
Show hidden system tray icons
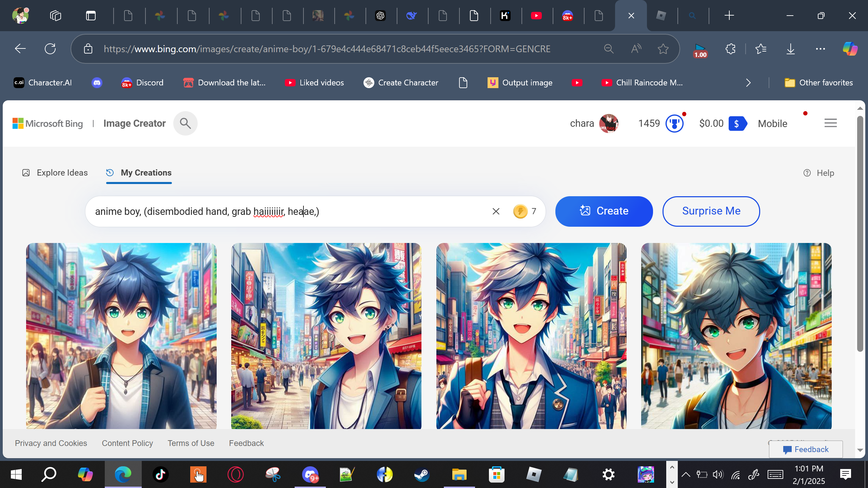tap(686, 474)
